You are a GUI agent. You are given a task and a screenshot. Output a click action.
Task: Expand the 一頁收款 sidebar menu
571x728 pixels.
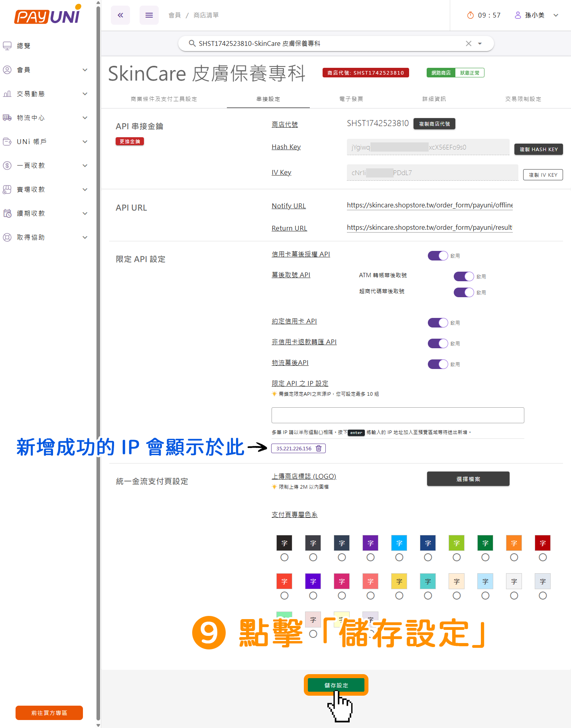pyautogui.click(x=85, y=166)
